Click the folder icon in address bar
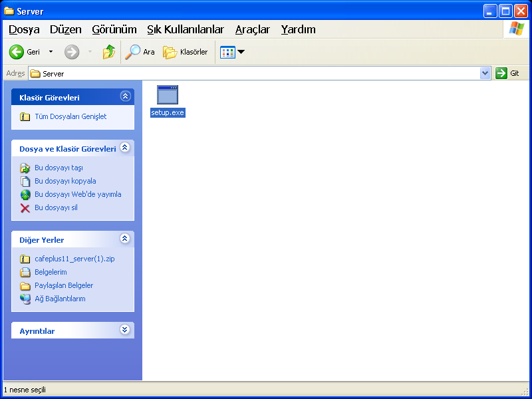Viewport: 532px width, 399px height. 35,74
